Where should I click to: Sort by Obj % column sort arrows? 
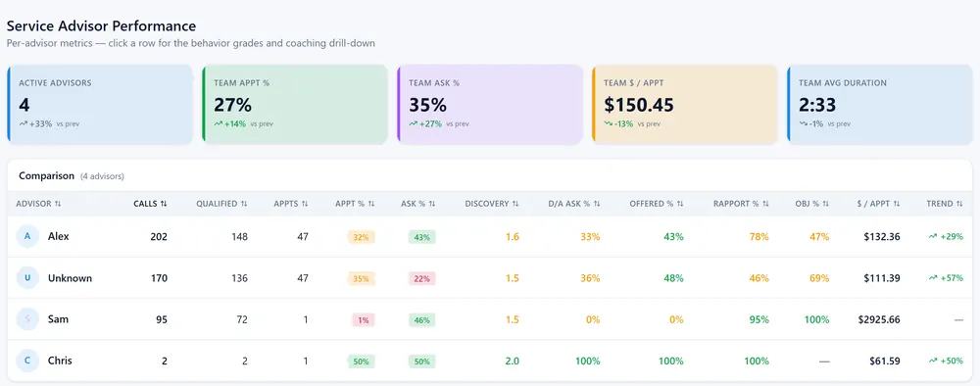[825, 204]
